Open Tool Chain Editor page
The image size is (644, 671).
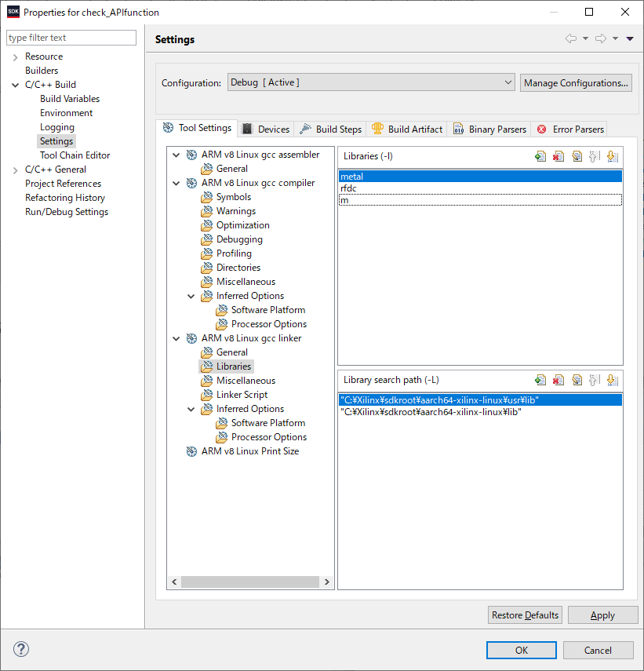click(x=75, y=155)
